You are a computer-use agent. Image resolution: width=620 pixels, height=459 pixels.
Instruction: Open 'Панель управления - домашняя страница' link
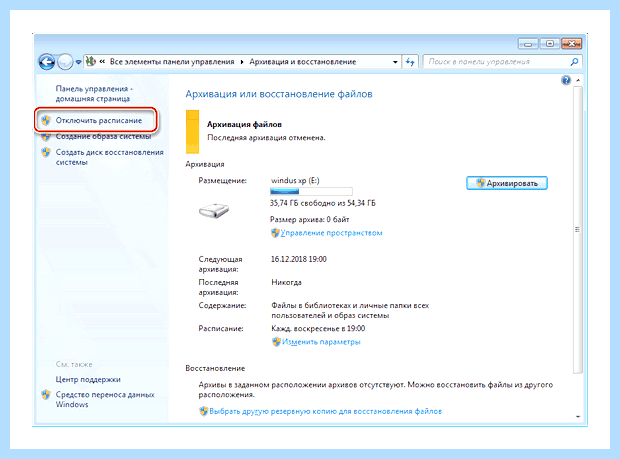pos(94,94)
